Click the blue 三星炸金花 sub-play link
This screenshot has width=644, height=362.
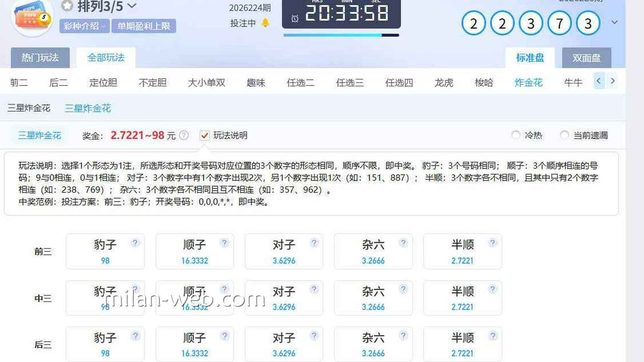(88, 108)
